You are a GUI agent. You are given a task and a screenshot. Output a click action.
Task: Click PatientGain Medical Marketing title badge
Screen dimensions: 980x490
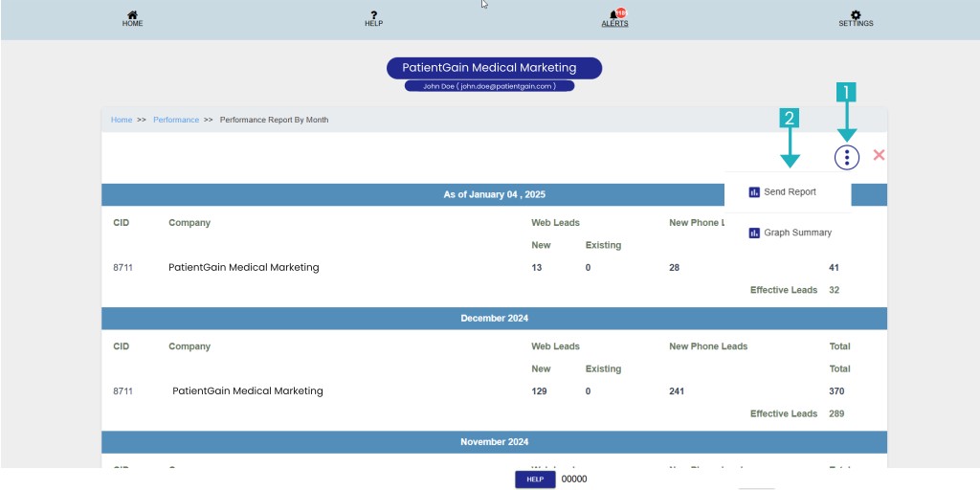[x=494, y=68]
